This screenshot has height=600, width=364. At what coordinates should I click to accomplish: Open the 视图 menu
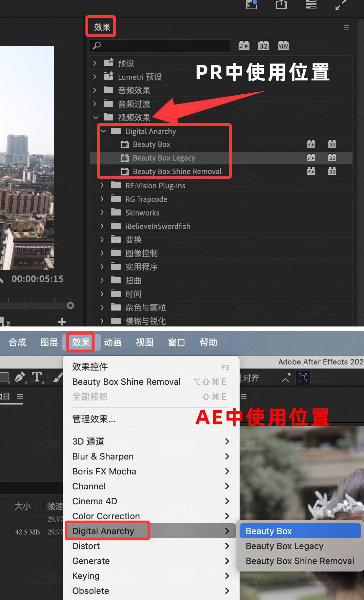145,342
